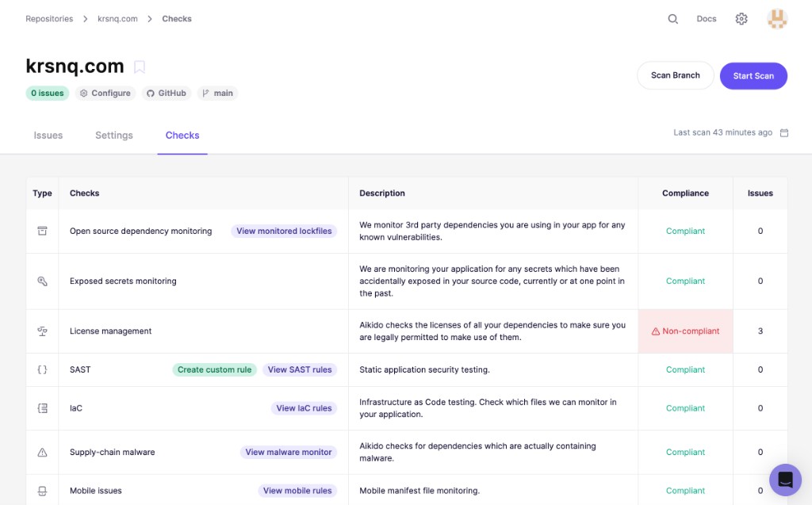Click View SAST rules
This screenshot has height=505, width=812.
coord(300,369)
